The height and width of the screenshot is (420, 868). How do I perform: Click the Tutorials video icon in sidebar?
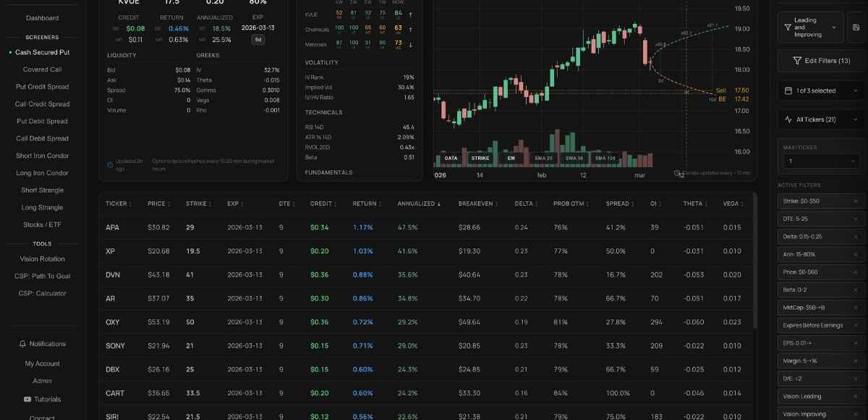point(27,400)
